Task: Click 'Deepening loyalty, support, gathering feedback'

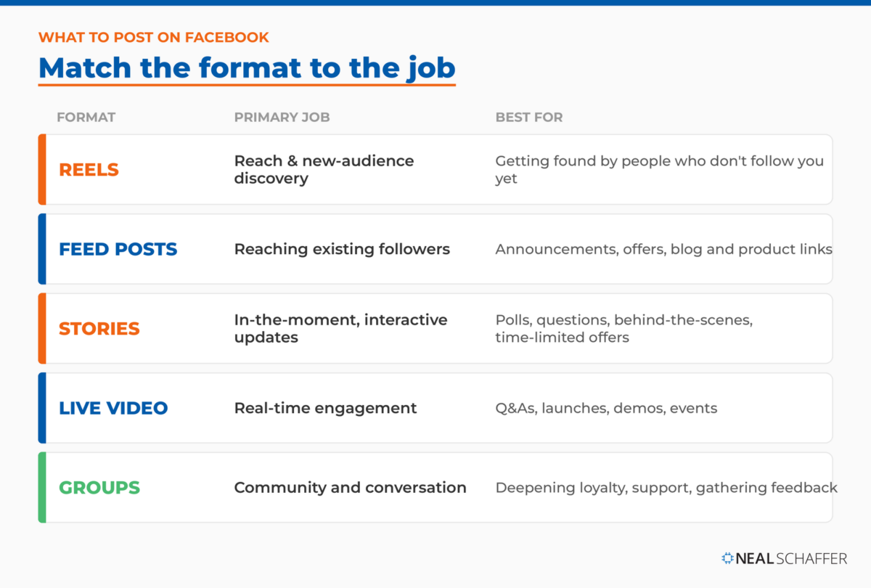Action: click(x=666, y=488)
